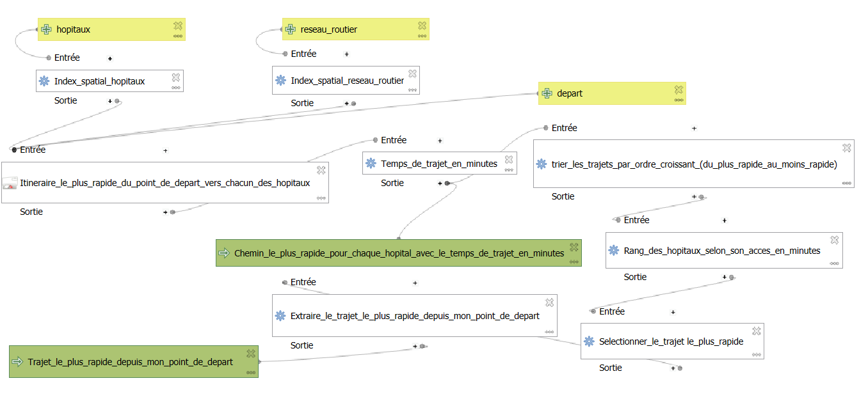Expand Sortie of Extraire_le_trajet node
This screenshot has width=868, height=415.
[x=415, y=346]
